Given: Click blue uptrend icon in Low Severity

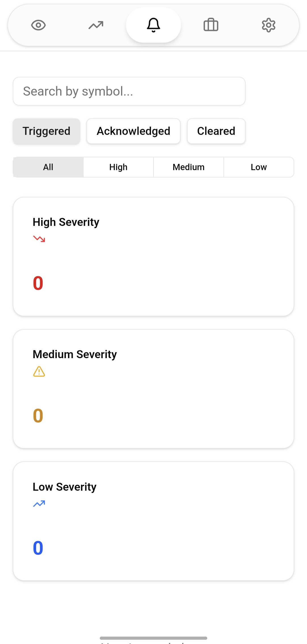Looking at the screenshot, I should pos(39,504).
